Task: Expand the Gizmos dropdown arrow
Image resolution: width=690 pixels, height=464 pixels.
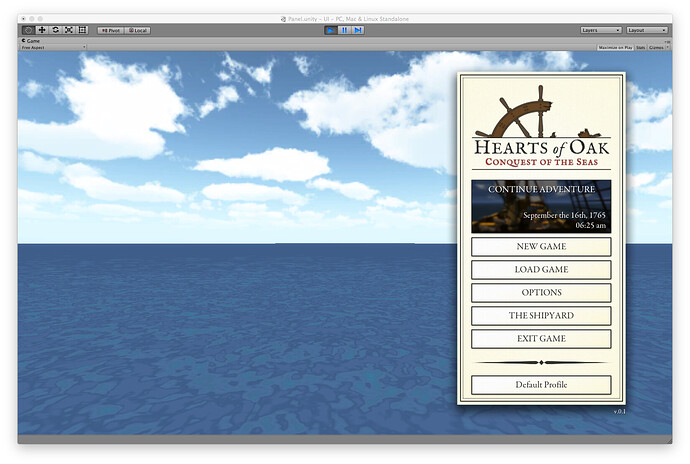Action: (668, 47)
